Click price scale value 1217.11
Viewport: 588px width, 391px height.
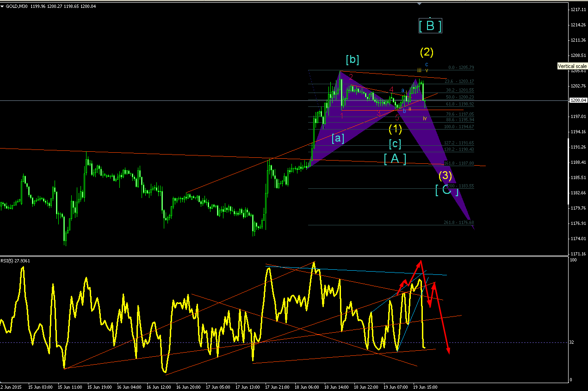[578, 10]
